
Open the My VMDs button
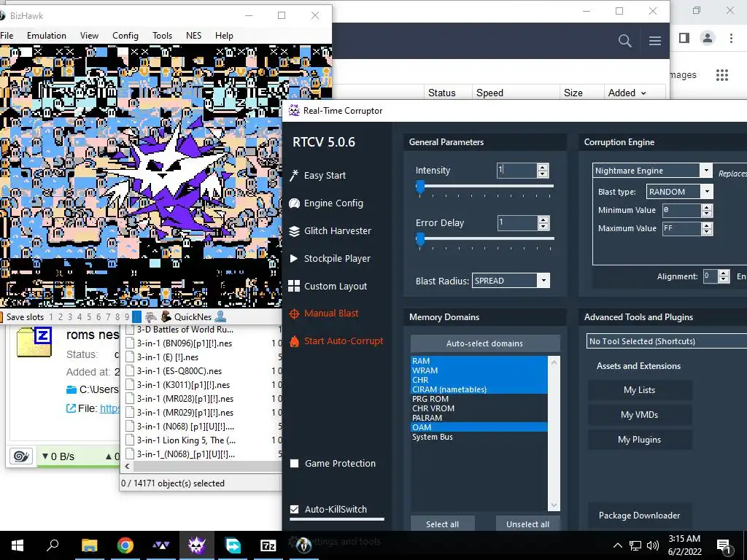(639, 415)
